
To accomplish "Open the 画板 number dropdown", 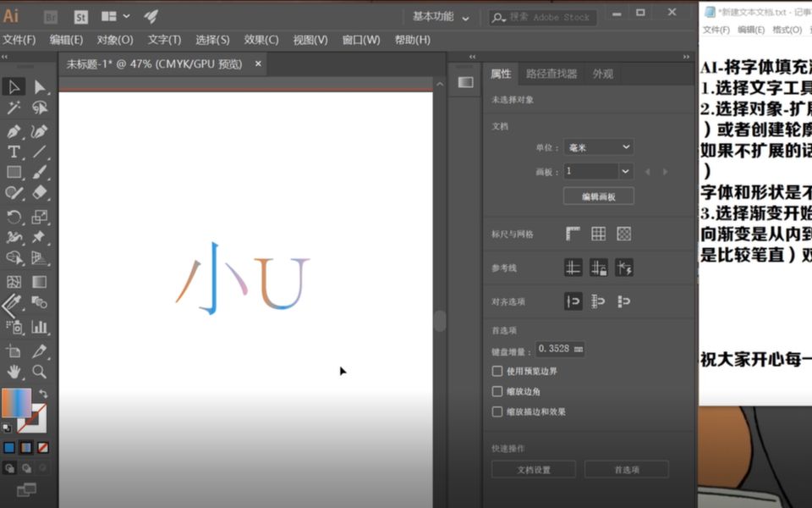I will [597, 170].
